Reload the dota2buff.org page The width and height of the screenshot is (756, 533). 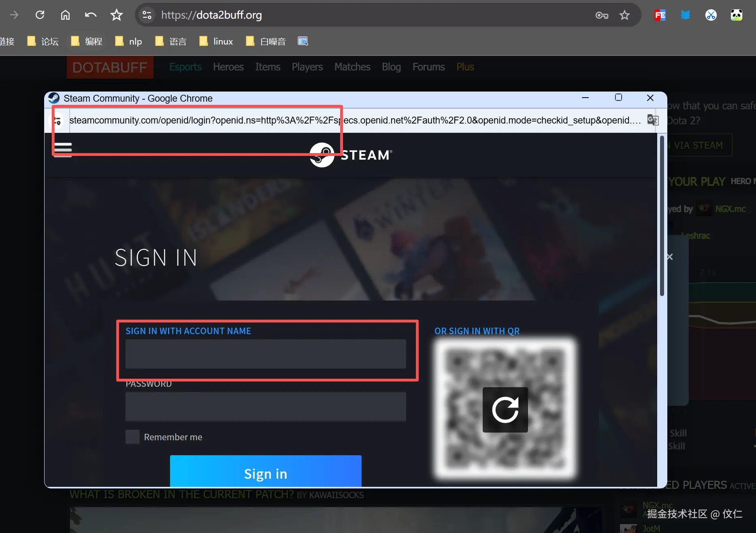tap(40, 15)
